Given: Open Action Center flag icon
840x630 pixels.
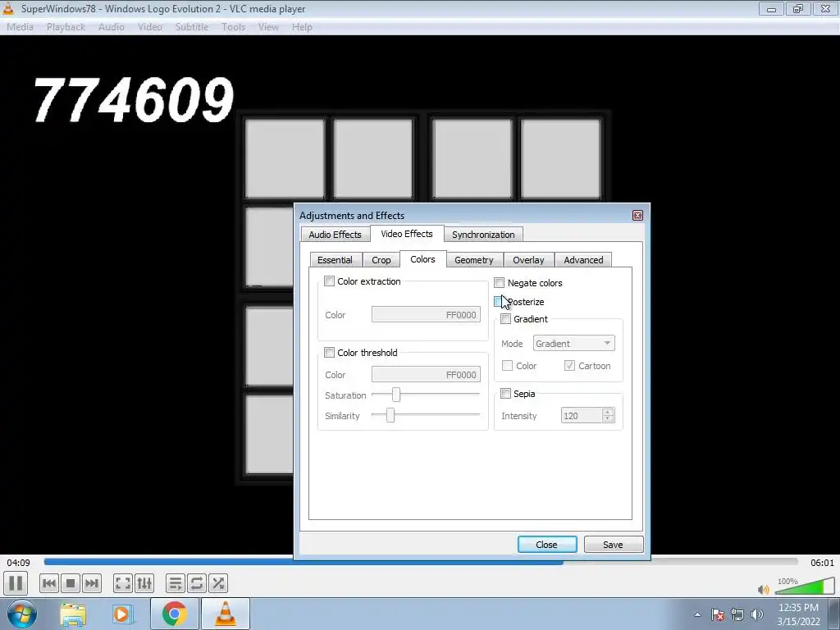Looking at the screenshot, I should (x=718, y=614).
